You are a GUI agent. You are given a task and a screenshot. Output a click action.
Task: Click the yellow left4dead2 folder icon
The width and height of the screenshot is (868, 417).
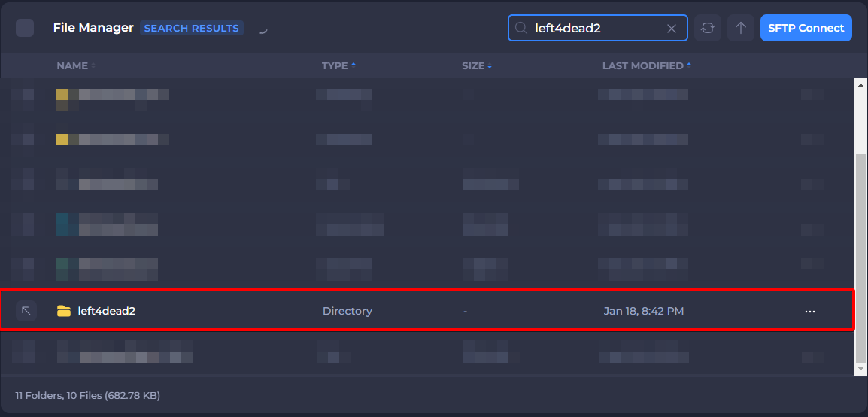tap(64, 311)
